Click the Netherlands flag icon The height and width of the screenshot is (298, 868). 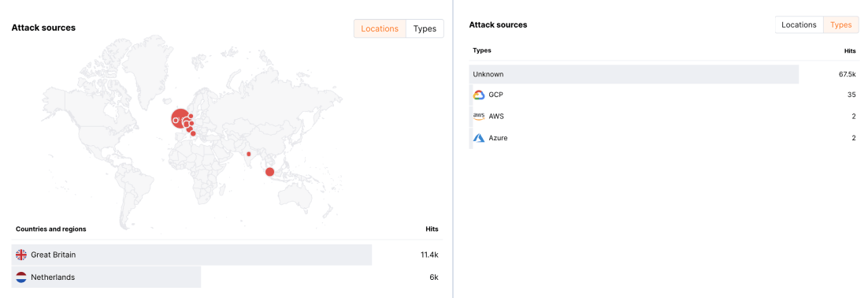(x=21, y=277)
